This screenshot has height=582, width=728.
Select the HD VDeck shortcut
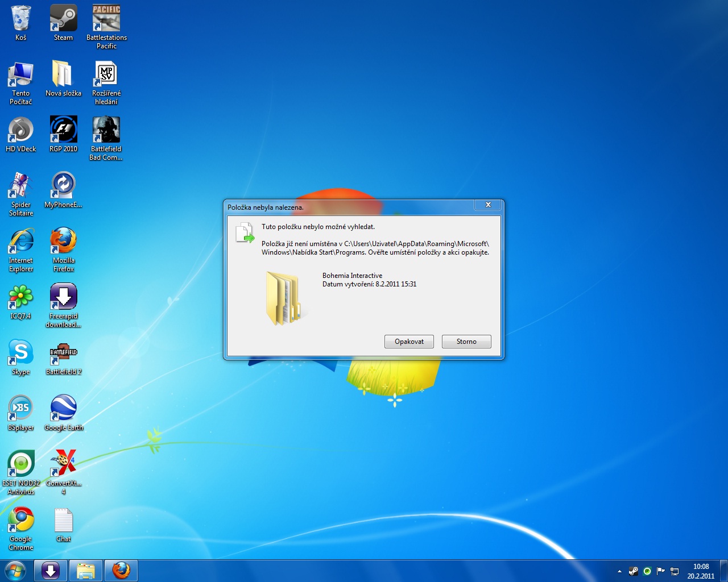21,134
